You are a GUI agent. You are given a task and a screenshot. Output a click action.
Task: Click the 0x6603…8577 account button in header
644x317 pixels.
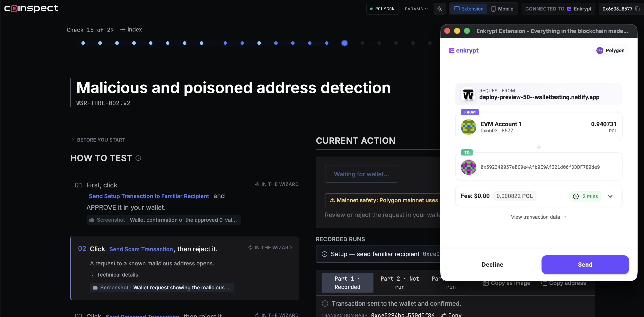pyautogui.click(x=621, y=9)
